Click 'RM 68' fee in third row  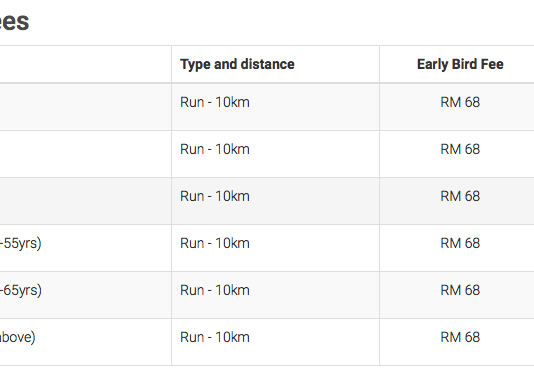pyautogui.click(x=460, y=196)
